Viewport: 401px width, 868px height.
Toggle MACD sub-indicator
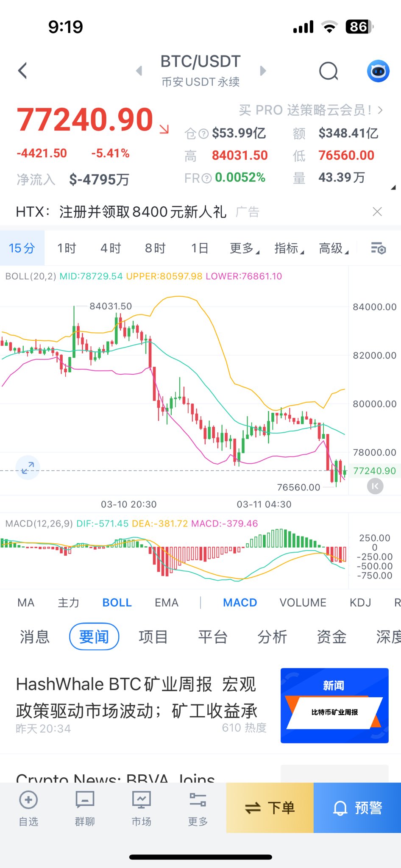click(x=240, y=603)
